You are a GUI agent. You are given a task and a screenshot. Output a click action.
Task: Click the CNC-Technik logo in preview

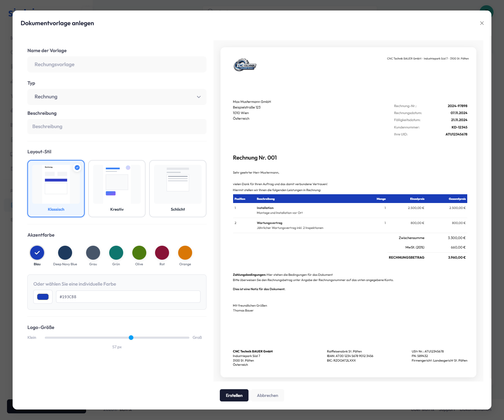245,65
